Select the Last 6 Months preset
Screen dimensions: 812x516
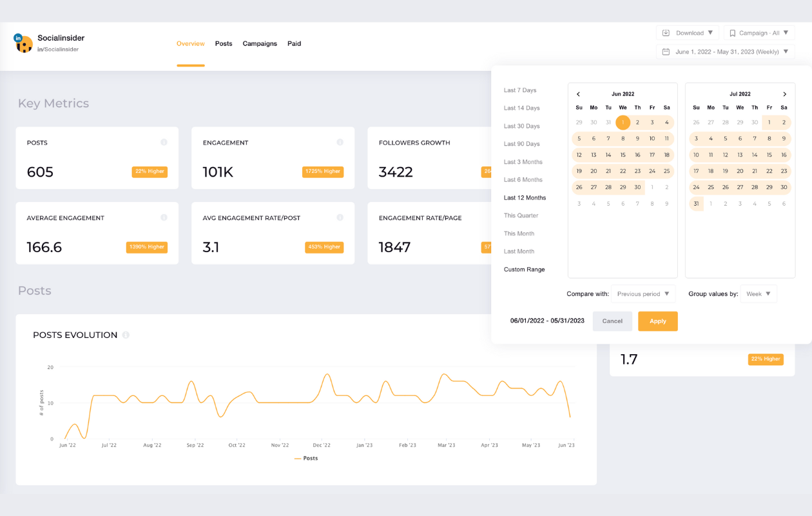click(x=523, y=180)
